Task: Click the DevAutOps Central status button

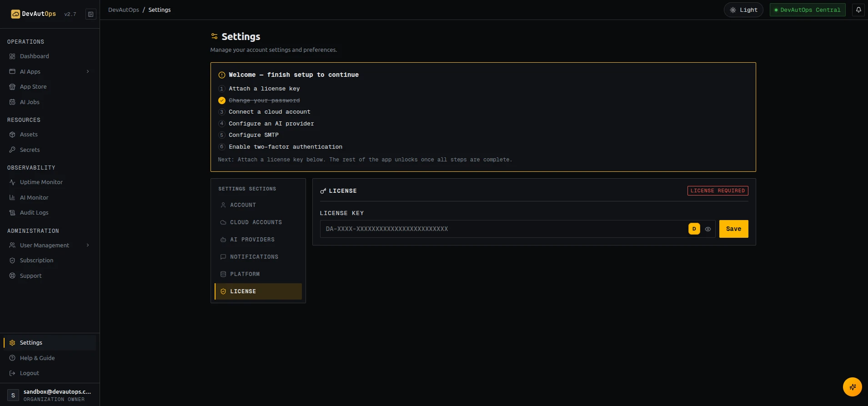Action: [808, 10]
